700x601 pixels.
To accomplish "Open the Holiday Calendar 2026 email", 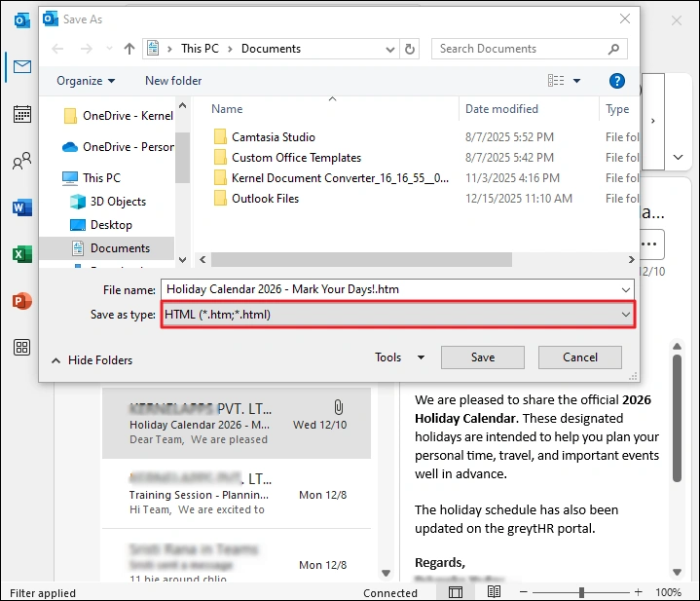I will 237,424.
